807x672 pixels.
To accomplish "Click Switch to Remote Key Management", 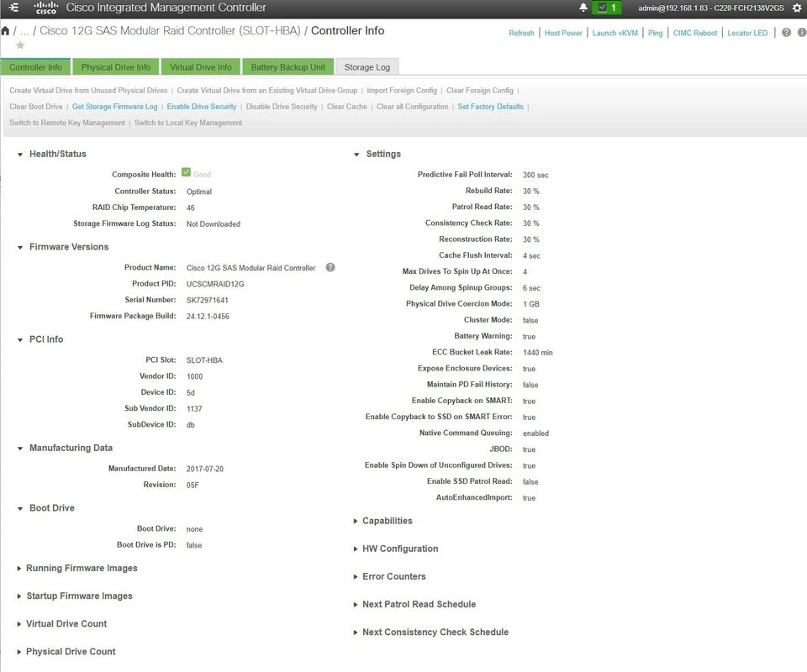I will [x=67, y=123].
